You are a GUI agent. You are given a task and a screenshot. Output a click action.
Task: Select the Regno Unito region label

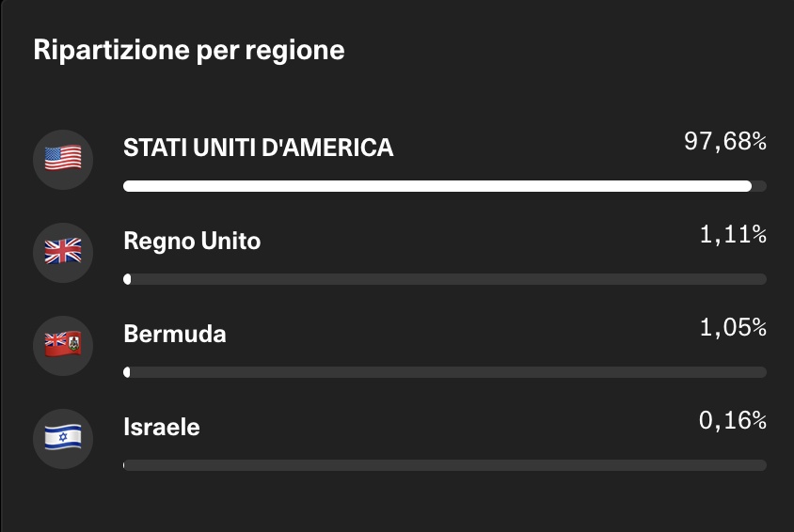[x=192, y=242]
